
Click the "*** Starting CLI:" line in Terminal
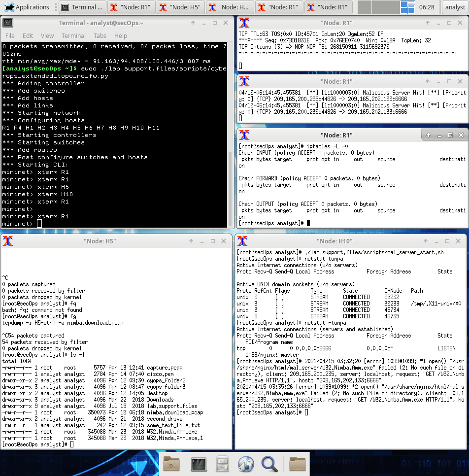click(x=35, y=165)
